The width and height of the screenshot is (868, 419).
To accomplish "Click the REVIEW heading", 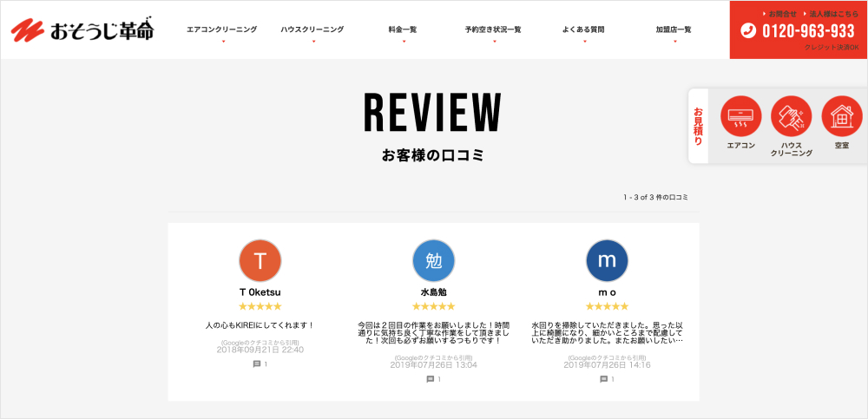I will [x=433, y=113].
